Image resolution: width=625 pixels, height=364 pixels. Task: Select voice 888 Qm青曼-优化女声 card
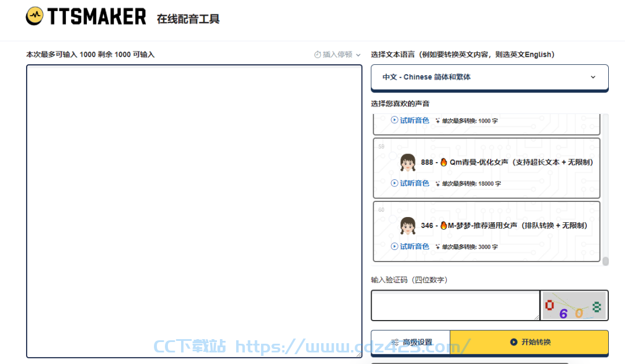(487, 168)
